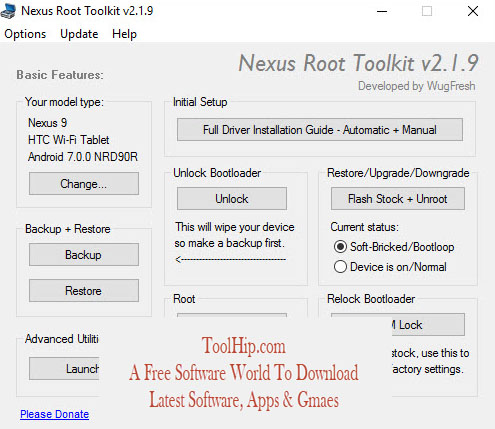Screen dimensions: 495x429
Task: Click the maximize window icon
Action: [x=427, y=11]
